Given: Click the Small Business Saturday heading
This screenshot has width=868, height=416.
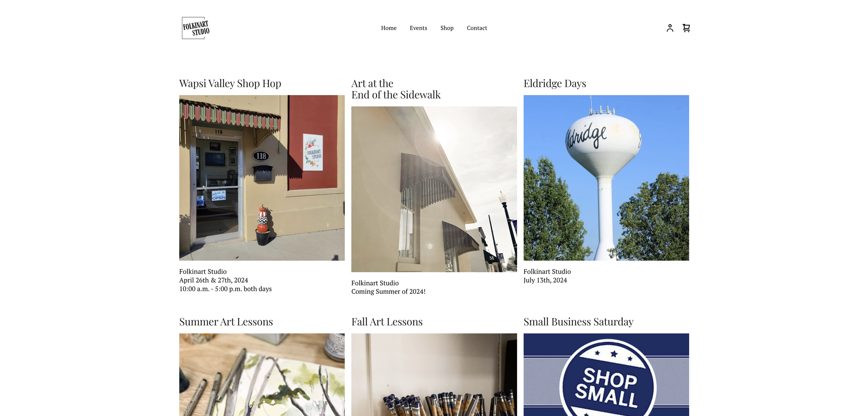Looking at the screenshot, I should tap(578, 322).
